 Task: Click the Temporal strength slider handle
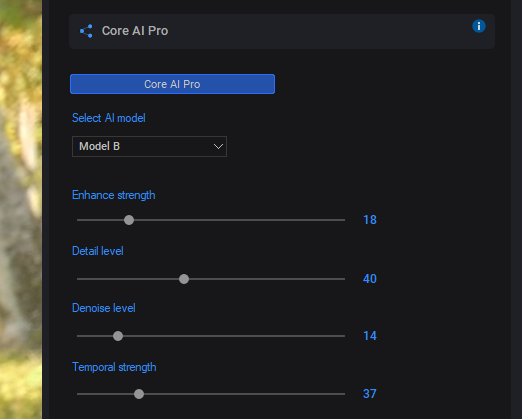139,394
